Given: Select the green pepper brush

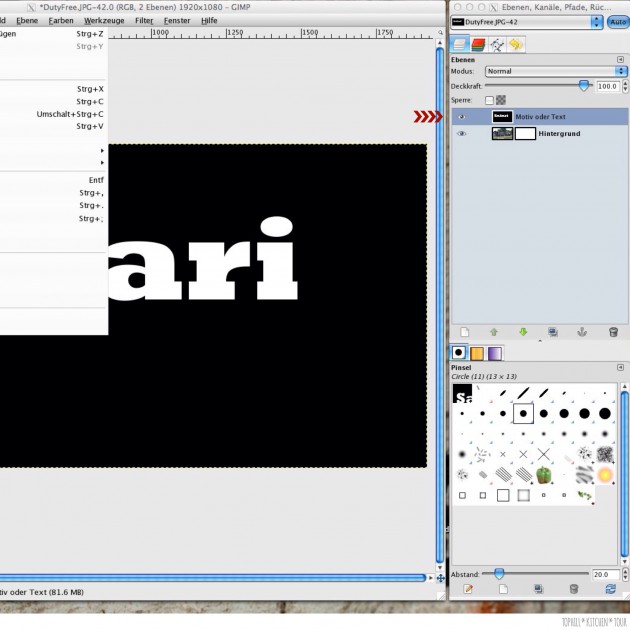Looking at the screenshot, I should [x=544, y=475].
